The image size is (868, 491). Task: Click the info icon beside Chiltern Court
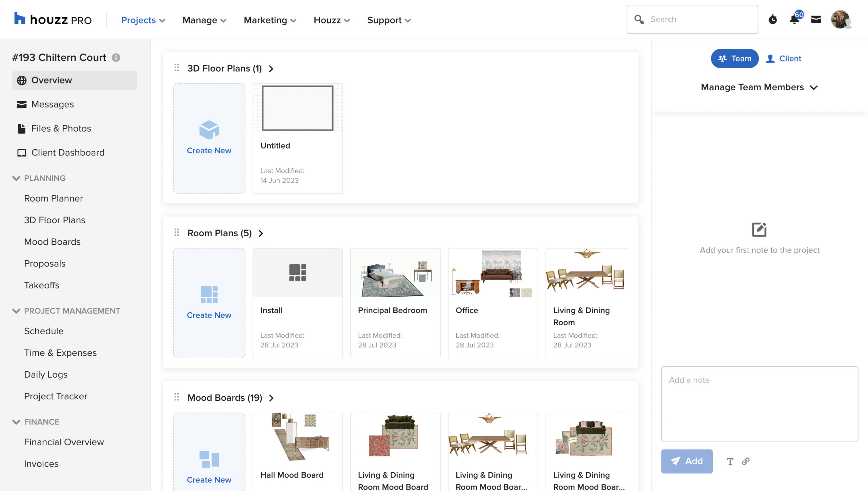[x=116, y=58]
